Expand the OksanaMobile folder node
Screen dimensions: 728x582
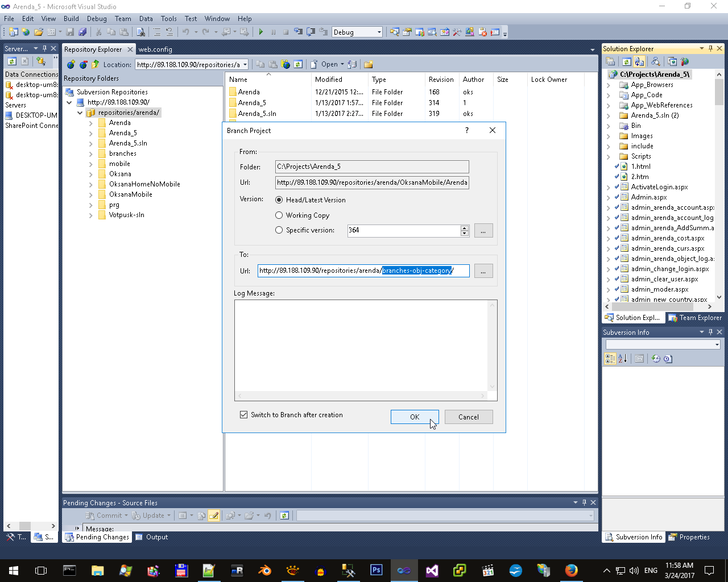tap(91, 194)
